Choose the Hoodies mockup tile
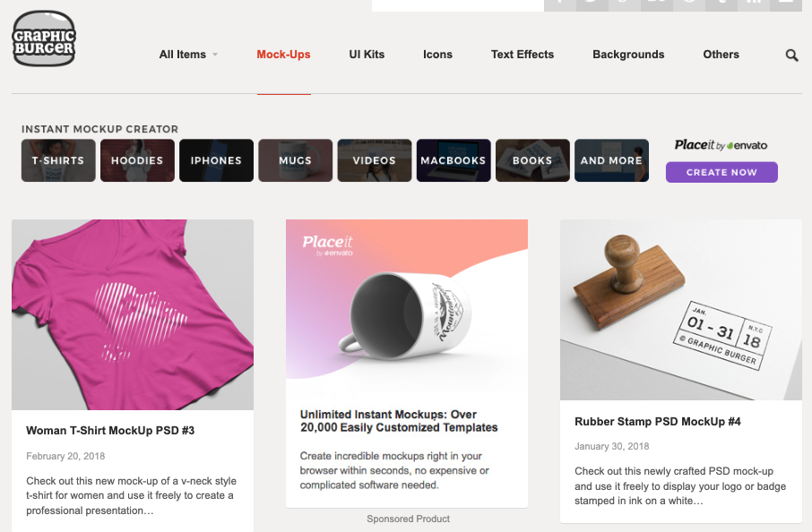The image size is (812, 532). [137, 160]
